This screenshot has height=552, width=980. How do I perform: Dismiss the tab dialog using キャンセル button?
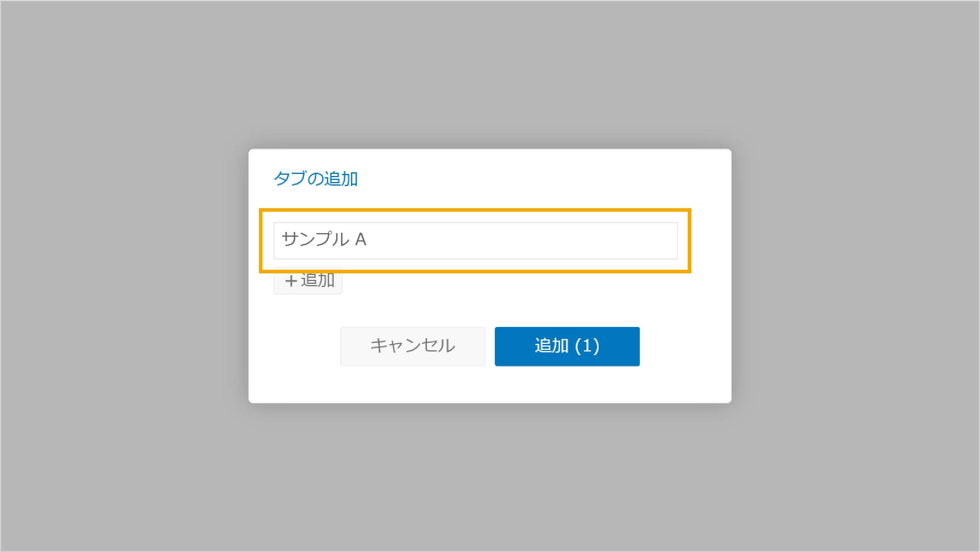coord(413,346)
